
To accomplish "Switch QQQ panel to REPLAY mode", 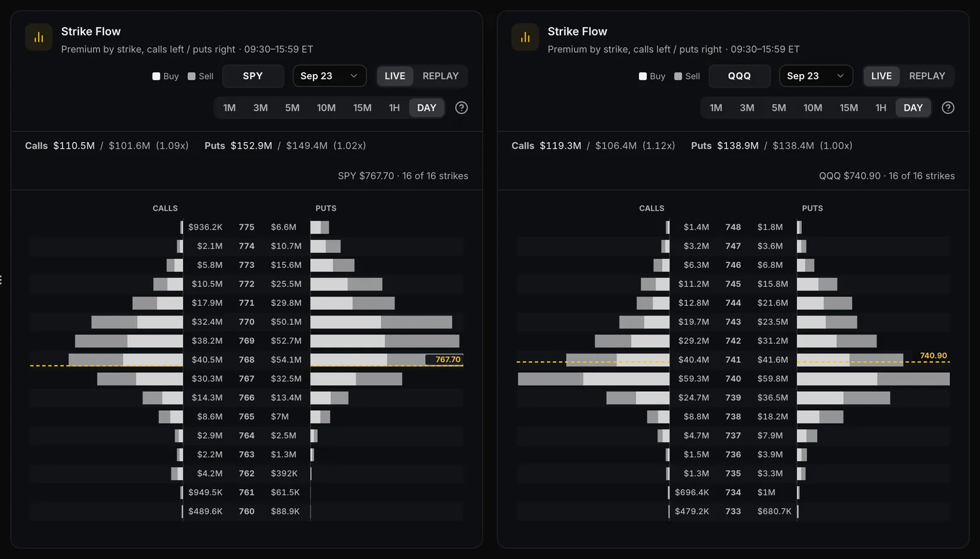I will [927, 76].
